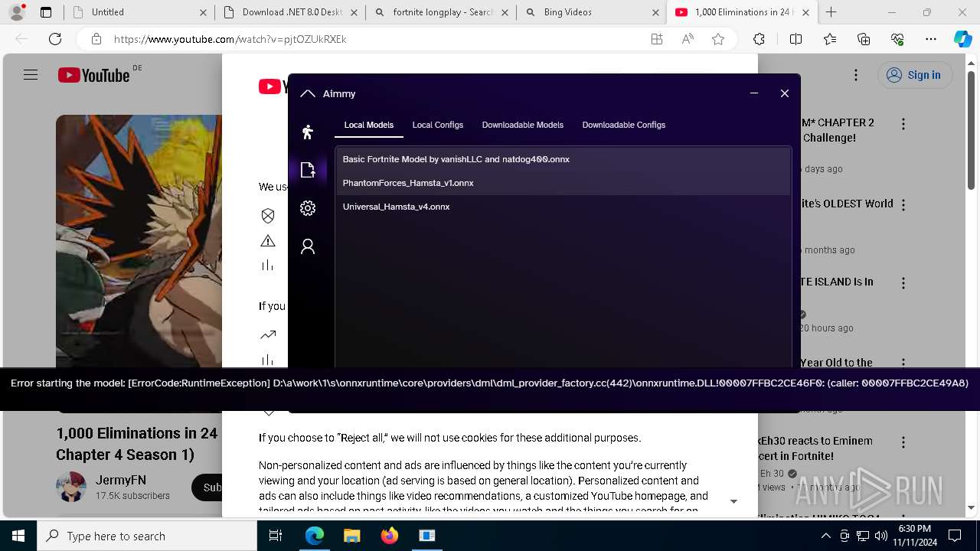
Task: Toggle Read aloud in address bar
Action: [x=688, y=39]
